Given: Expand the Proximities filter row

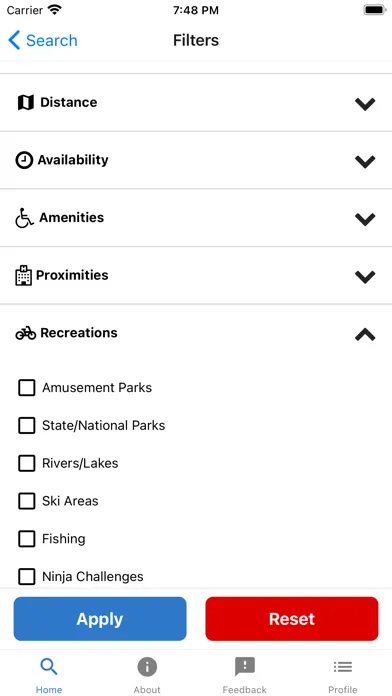Looking at the screenshot, I should click(x=196, y=276).
